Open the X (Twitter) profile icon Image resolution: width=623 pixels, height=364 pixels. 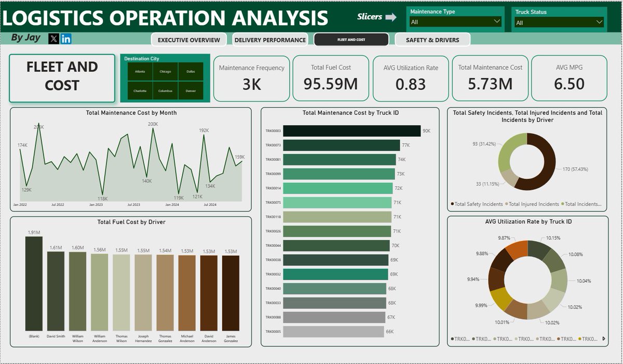pyautogui.click(x=54, y=39)
